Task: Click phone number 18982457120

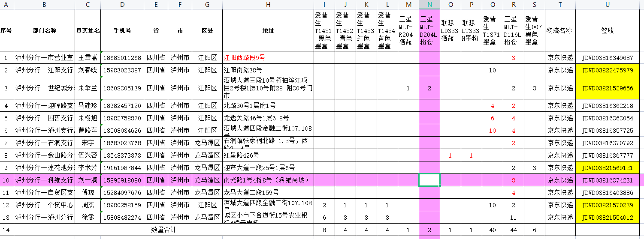Action: [x=122, y=106]
